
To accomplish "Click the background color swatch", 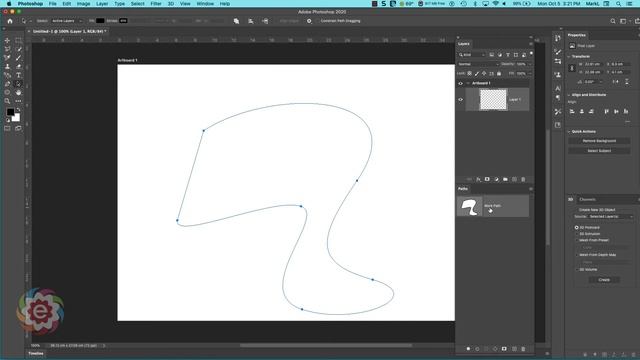I will click(x=16, y=118).
